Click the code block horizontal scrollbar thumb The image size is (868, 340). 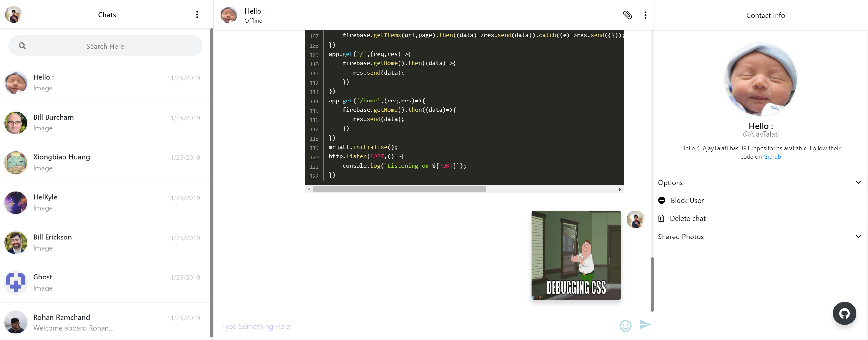click(x=399, y=189)
